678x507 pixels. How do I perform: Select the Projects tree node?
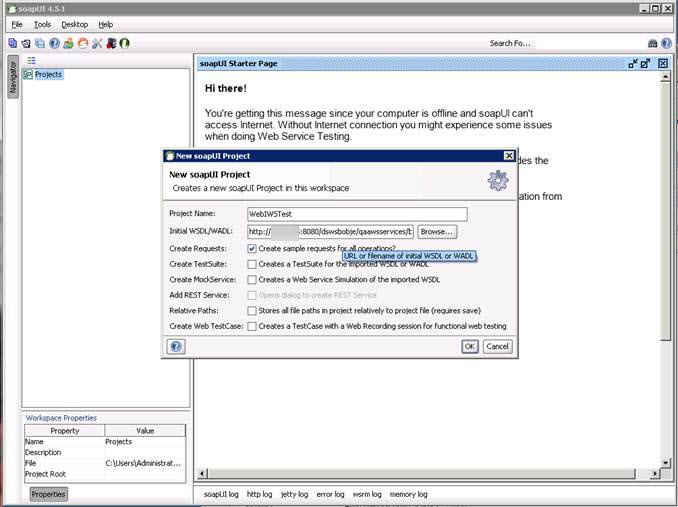coord(48,74)
